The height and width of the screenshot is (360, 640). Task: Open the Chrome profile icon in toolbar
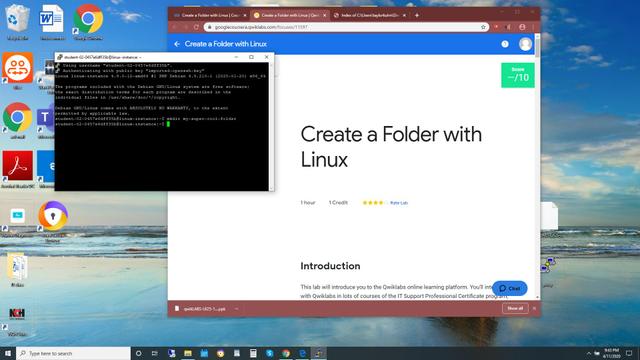(522, 27)
